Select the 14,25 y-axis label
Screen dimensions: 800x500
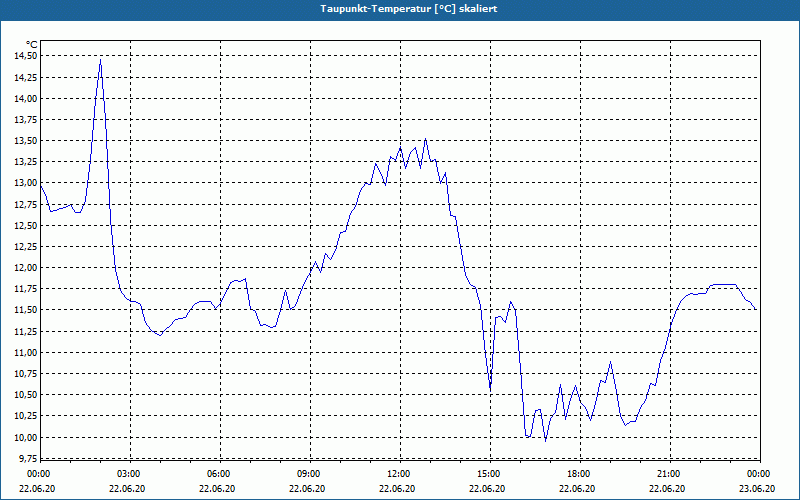[x=26, y=78]
